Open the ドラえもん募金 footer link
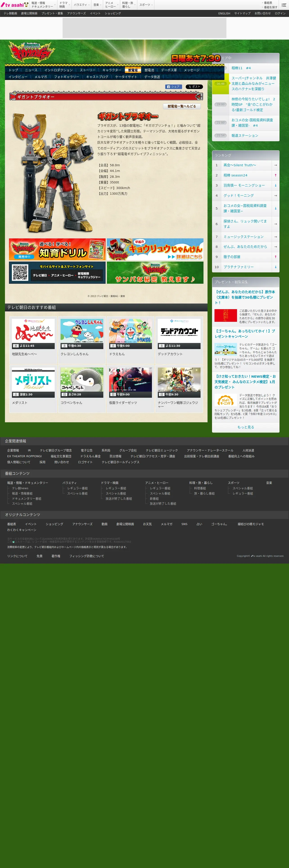The image size is (289, 868). pyautogui.click(x=90, y=456)
